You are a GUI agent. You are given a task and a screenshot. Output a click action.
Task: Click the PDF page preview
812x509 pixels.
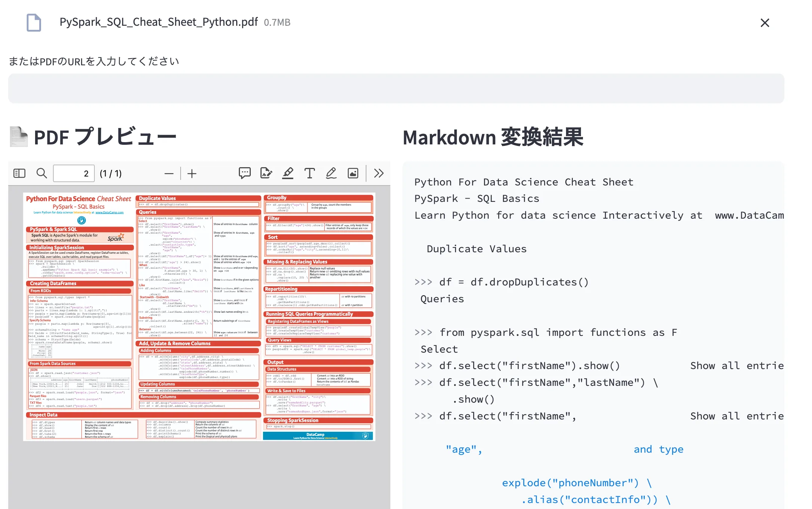[199, 317]
